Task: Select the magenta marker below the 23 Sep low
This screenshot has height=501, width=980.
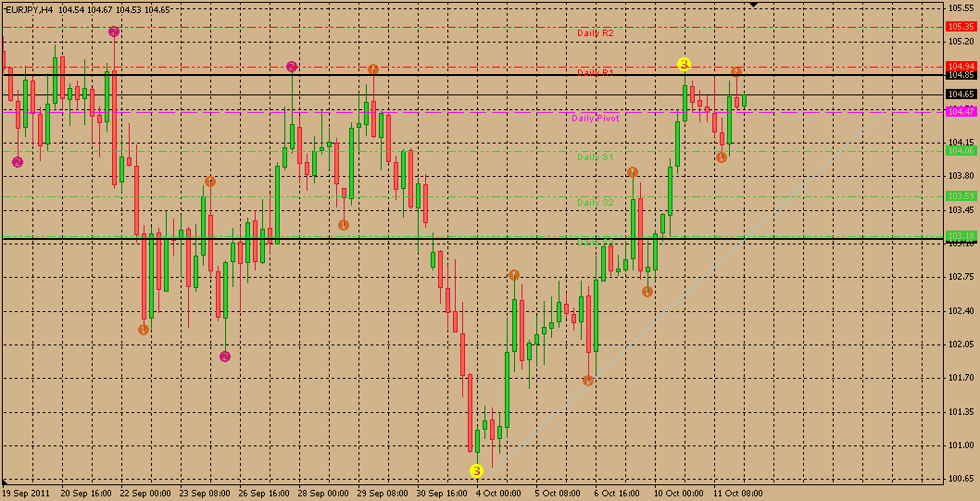Action: (x=225, y=356)
